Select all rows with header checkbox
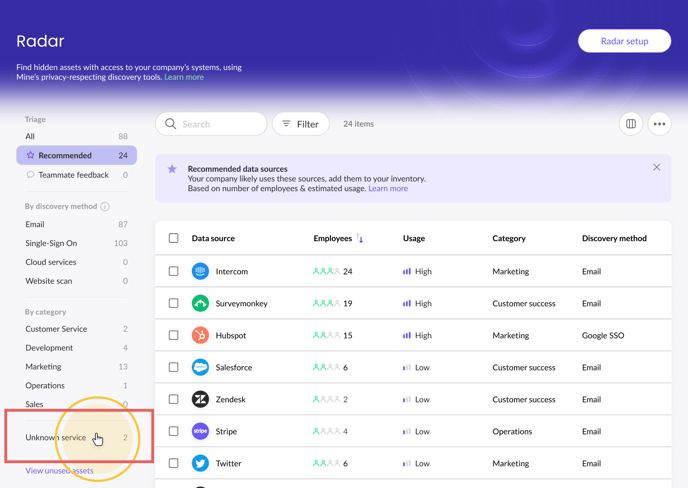The width and height of the screenshot is (688, 488). coord(173,238)
